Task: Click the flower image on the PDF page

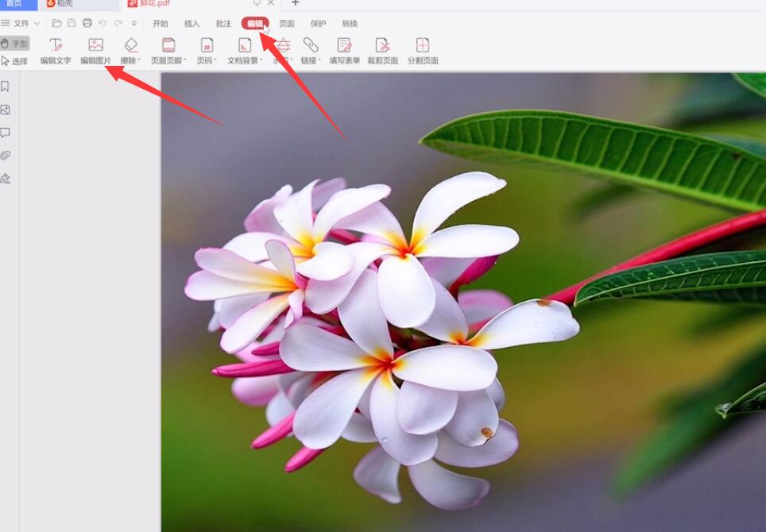Action: 463,303
